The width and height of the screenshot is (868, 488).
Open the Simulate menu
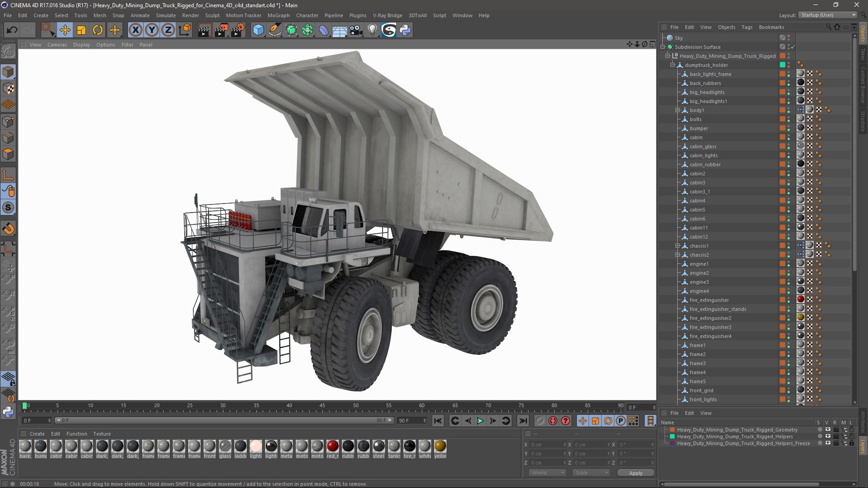coord(165,15)
